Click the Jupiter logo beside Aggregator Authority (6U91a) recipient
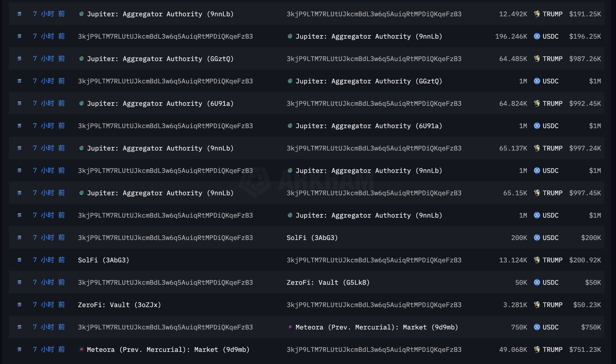616x364 pixels. [290, 126]
